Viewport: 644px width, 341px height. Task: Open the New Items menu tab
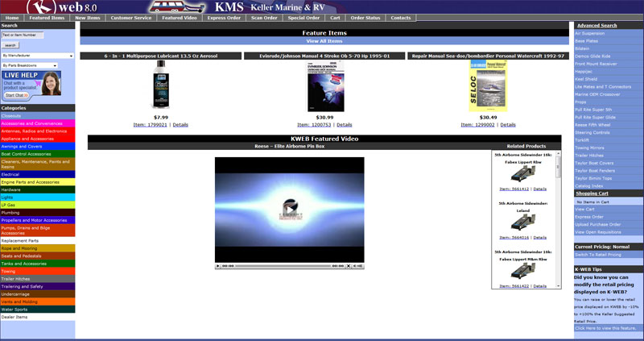(88, 18)
